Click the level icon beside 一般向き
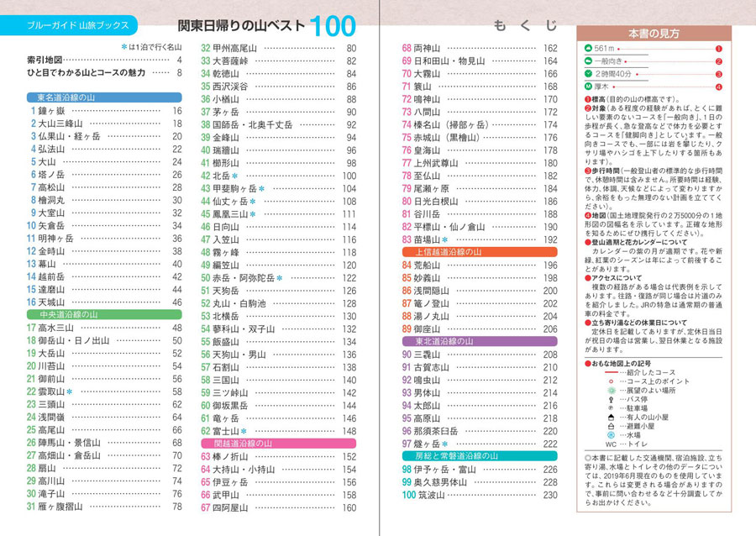756x536 pixels. 588,61
